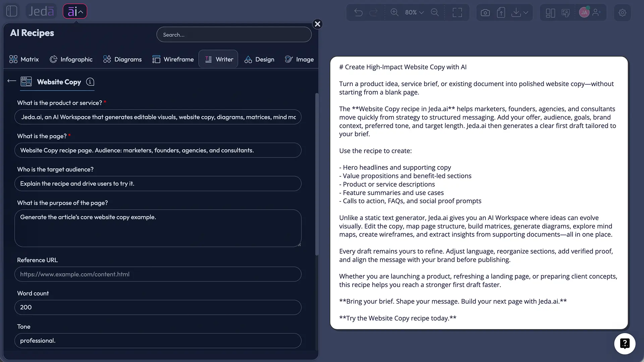Click the Website Copy recipe icon
The image size is (644, 362).
click(x=26, y=82)
